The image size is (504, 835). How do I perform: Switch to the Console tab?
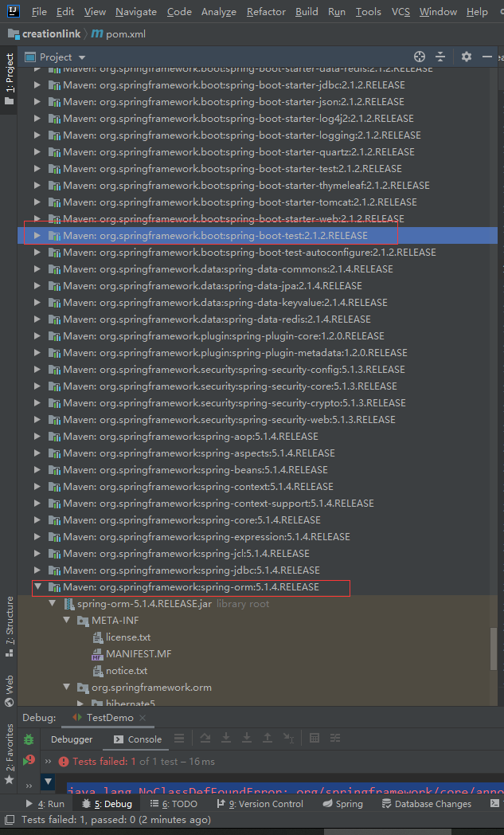tap(137, 739)
